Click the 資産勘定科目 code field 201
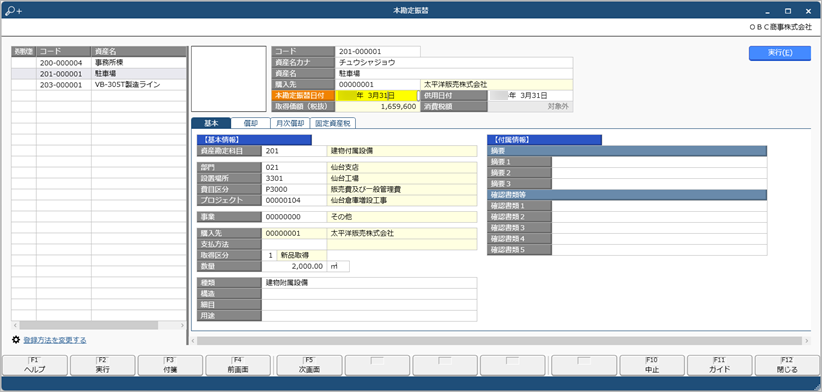Image resolution: width=822 pixels, height=392 pixels. 294,151
